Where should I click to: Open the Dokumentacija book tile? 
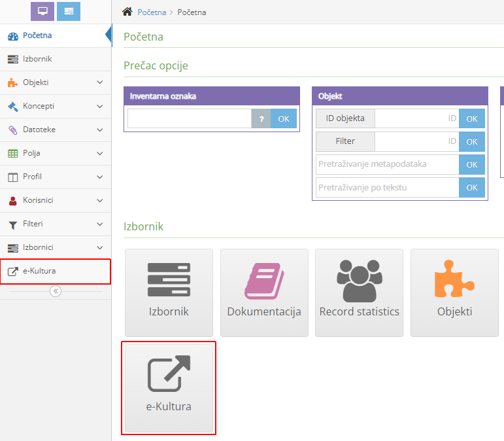click(264, 292)
